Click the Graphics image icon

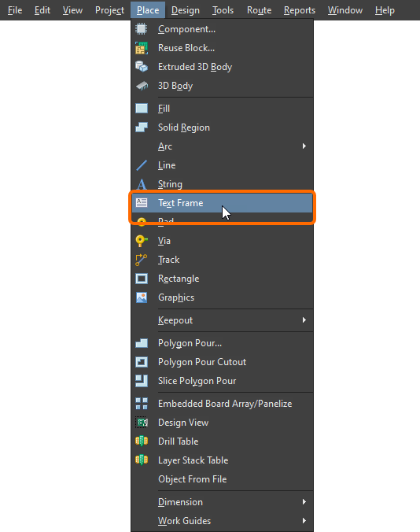coord(142,297)
